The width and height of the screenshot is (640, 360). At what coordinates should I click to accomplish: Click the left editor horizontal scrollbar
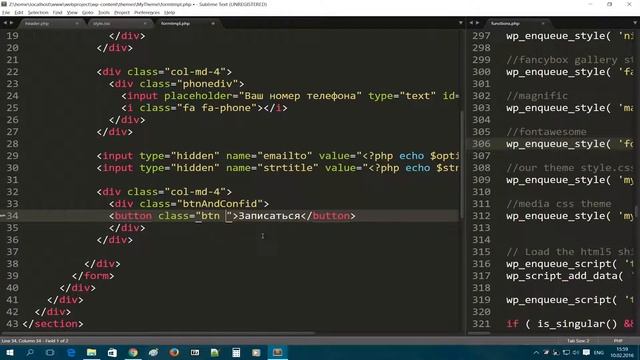(158, 333)
